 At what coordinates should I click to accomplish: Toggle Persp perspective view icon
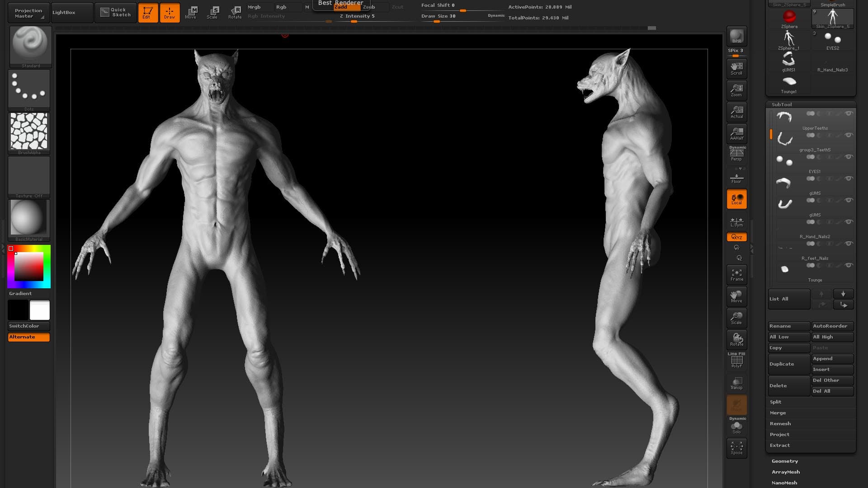pos(736,154)
